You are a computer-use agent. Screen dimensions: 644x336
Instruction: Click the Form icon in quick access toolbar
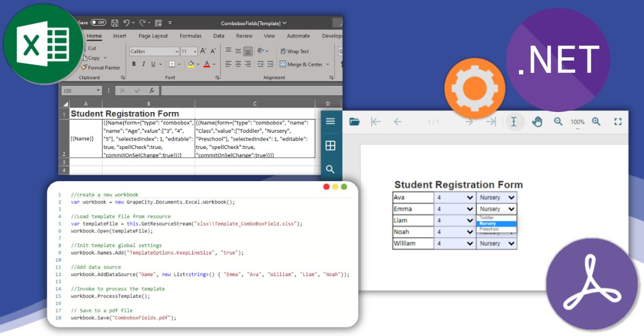[x=158, y=23]
